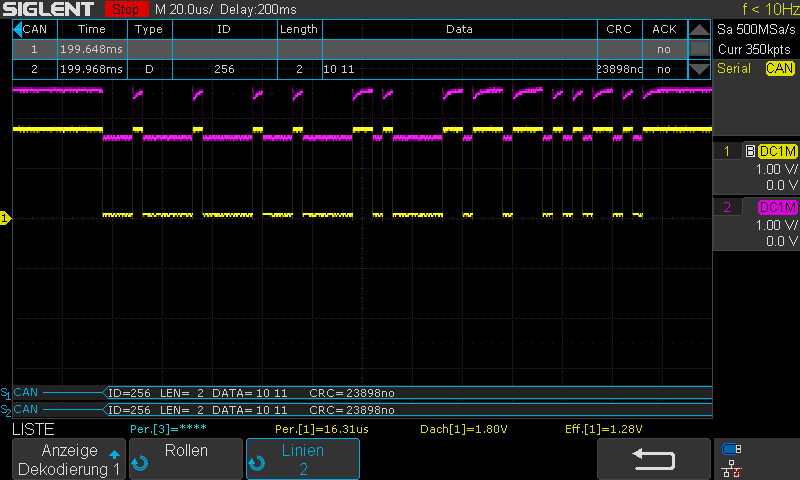Select decode list row 1 at 199.648ms
This screenshot has width=800, height=480.
coord(350,49)
